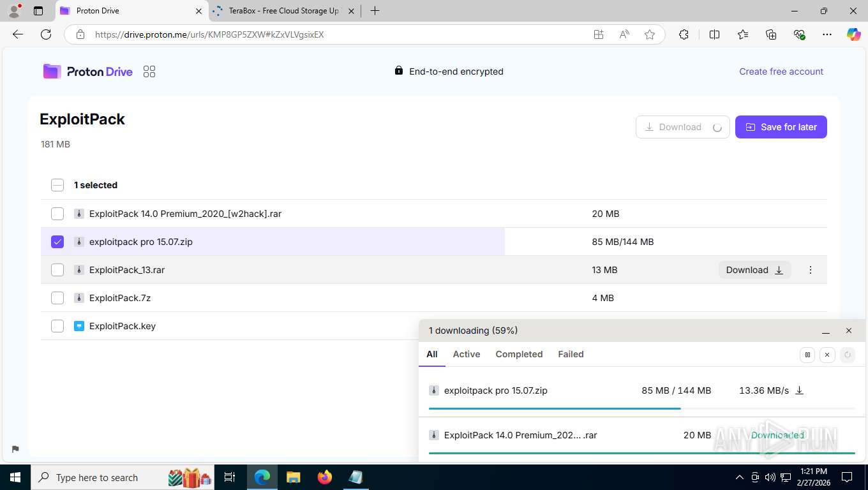Minimize the transfer manager panel

pyautogui.click(x=826, y=331)
